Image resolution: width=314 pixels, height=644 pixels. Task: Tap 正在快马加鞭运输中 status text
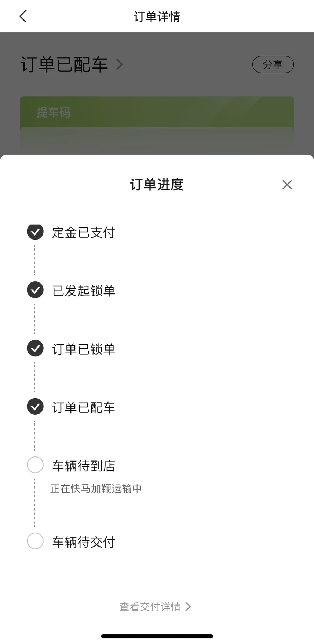point(96,489)
